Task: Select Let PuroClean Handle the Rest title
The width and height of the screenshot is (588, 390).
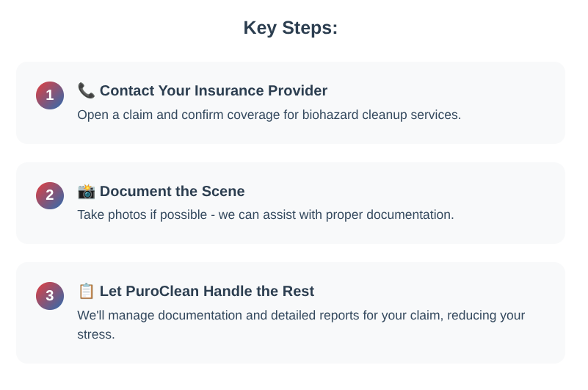Action: [x=207, y=291]
